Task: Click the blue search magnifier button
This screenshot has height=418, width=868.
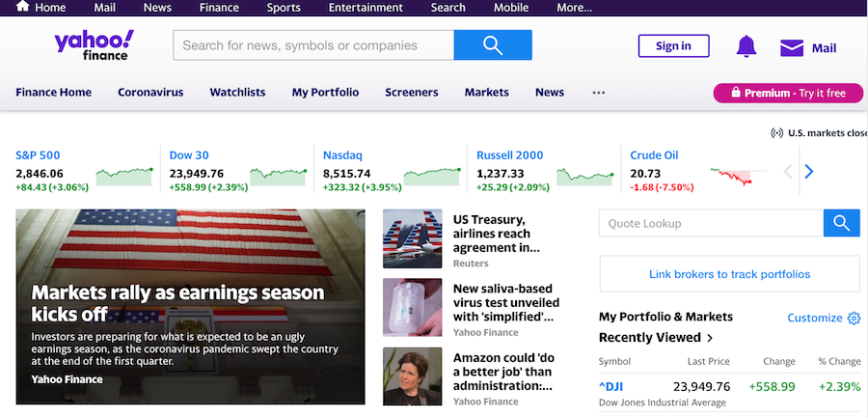Action: tap(492, 45)
